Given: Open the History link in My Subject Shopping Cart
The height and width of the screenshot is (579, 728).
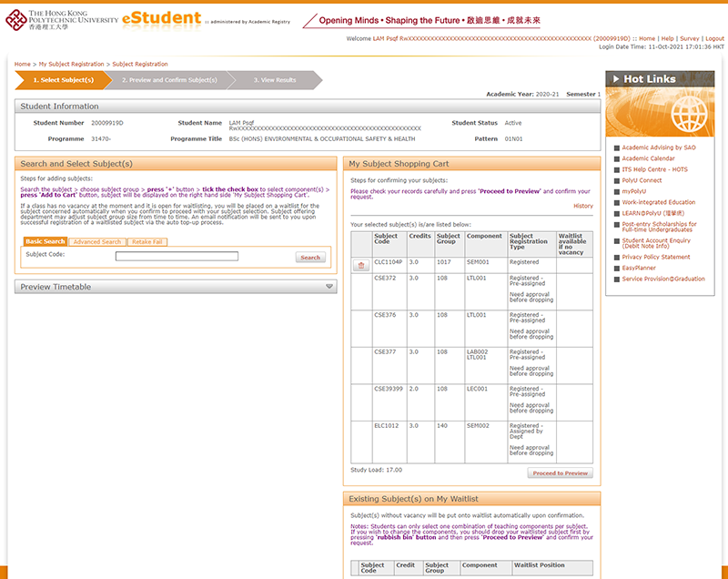Looking at the screenshot, I should [x=582, y=205].
